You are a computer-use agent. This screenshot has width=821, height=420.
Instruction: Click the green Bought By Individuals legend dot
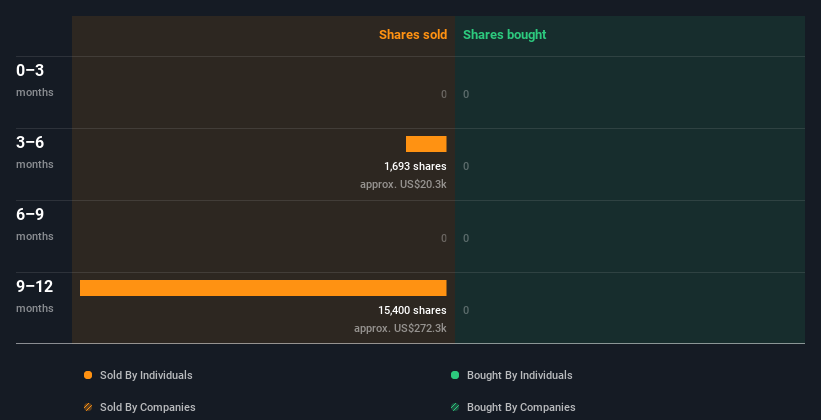pyautogui.click(x=455, y=375)
